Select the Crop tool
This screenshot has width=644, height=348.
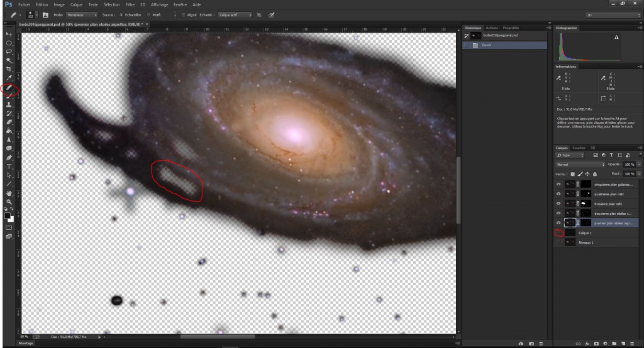click(x=9, y=69)
